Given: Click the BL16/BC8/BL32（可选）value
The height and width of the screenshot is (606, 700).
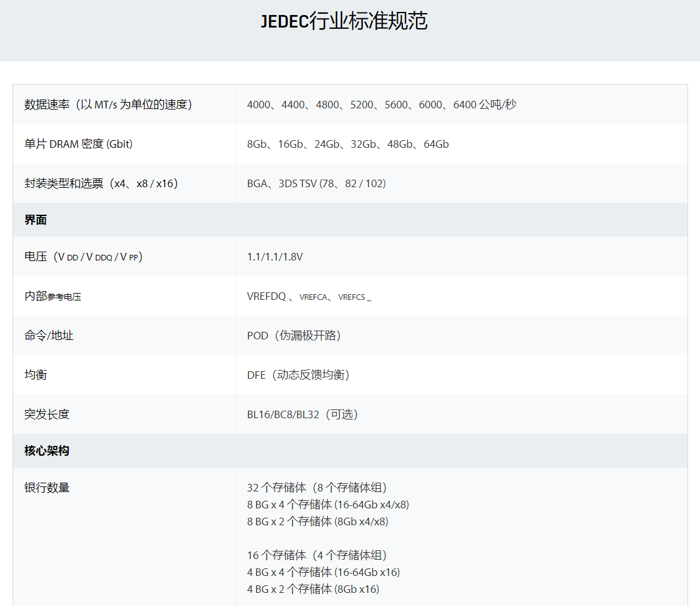Looking at the screenshot, I should click(303, 414).
